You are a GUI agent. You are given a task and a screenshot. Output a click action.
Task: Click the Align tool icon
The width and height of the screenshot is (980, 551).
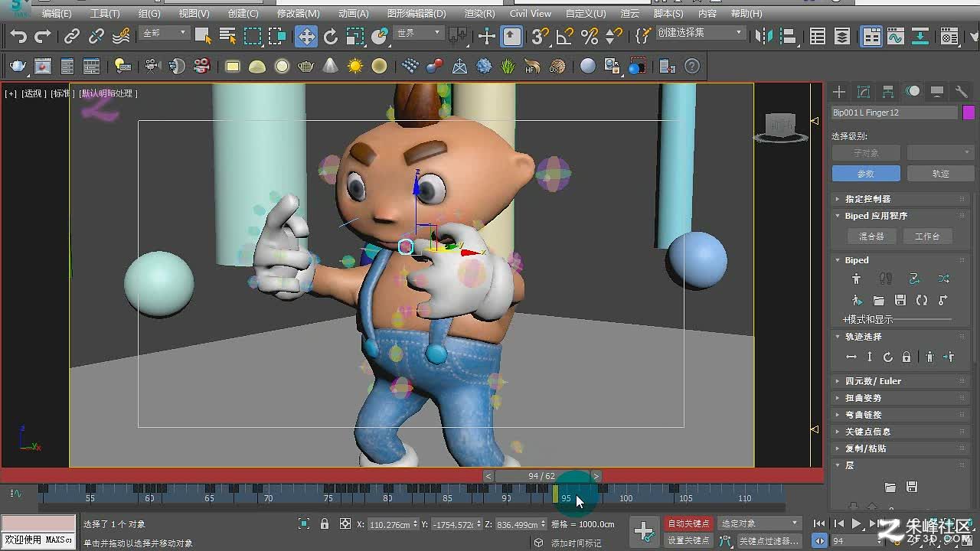788,36
